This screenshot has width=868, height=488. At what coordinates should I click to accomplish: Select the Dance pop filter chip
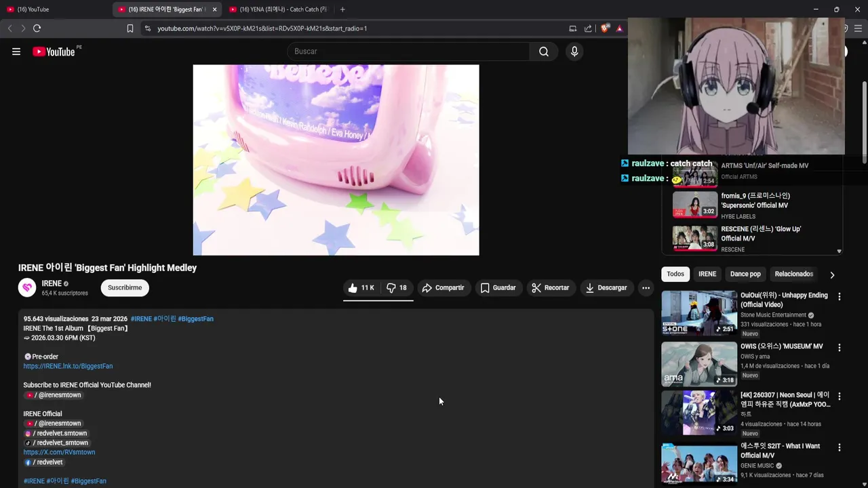coord(745,274)
